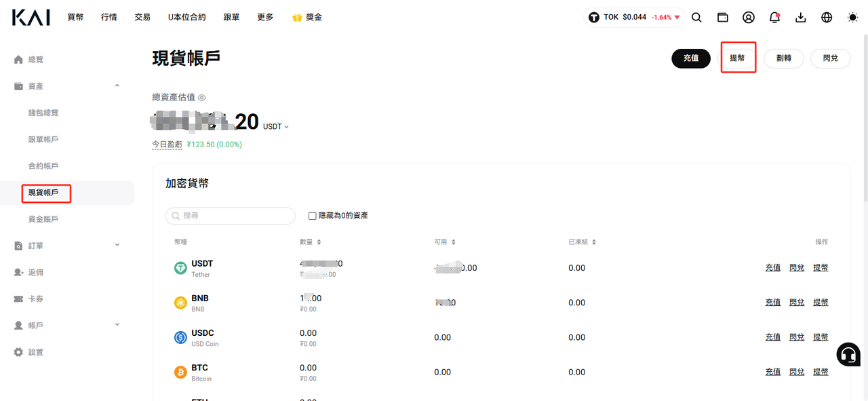Expand the 帳戶 sidebar section chevron
Viewport: 868px width, 401px height.
(117, 325)
